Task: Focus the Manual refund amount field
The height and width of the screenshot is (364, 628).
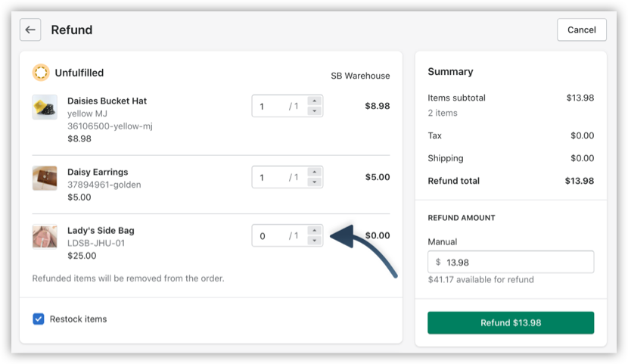Action: coord(511,263)
